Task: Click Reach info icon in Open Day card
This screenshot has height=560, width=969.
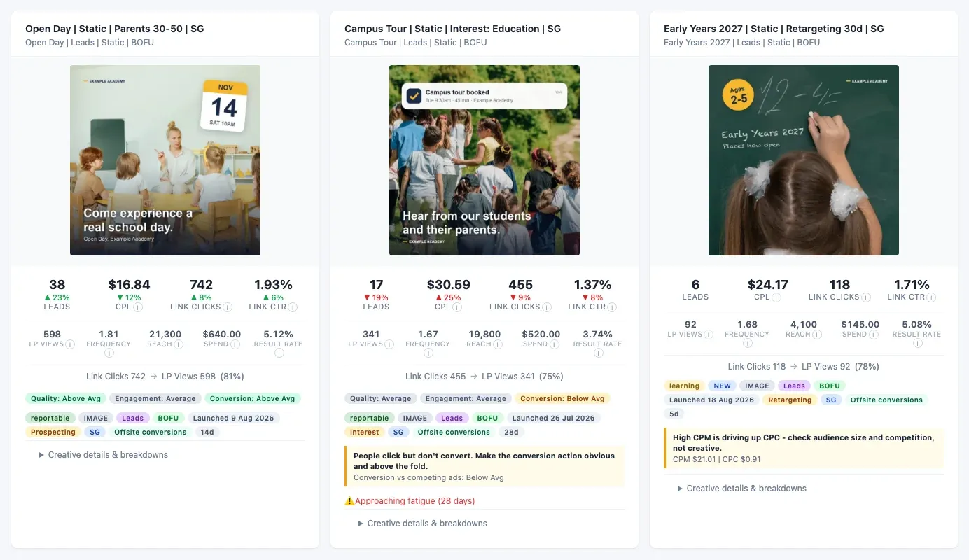Action: tap(178, 344)
